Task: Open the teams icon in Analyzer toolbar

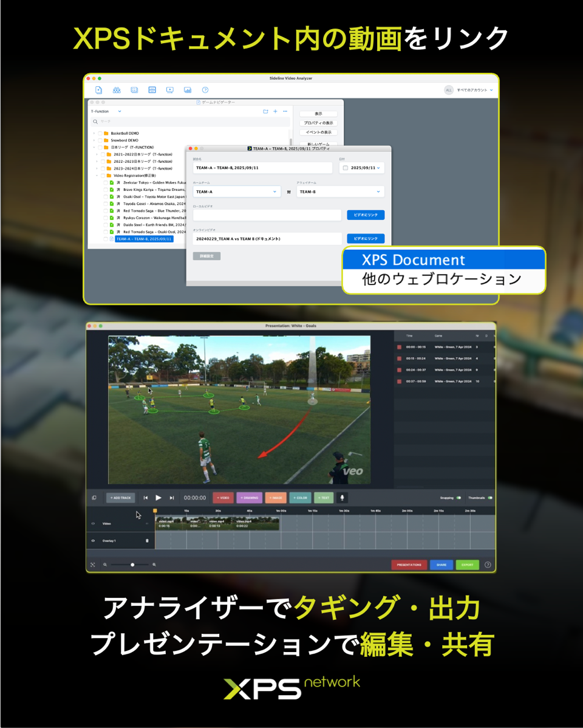Action: tap(117, 90)
